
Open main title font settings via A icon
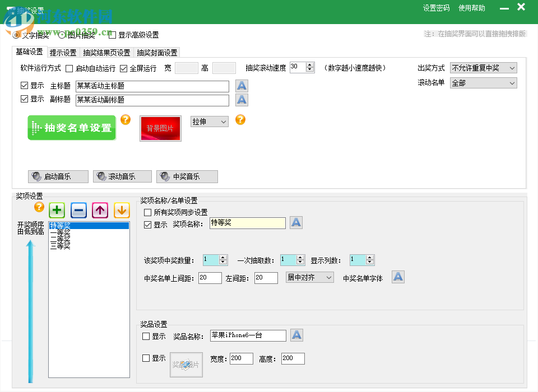coord(241,86)
